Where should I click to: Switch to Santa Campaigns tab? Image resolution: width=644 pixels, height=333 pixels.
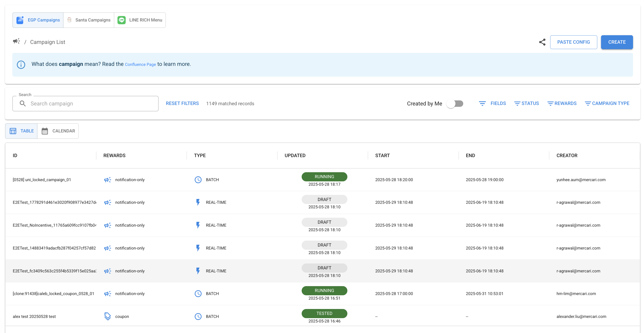[x=89, y=20]
